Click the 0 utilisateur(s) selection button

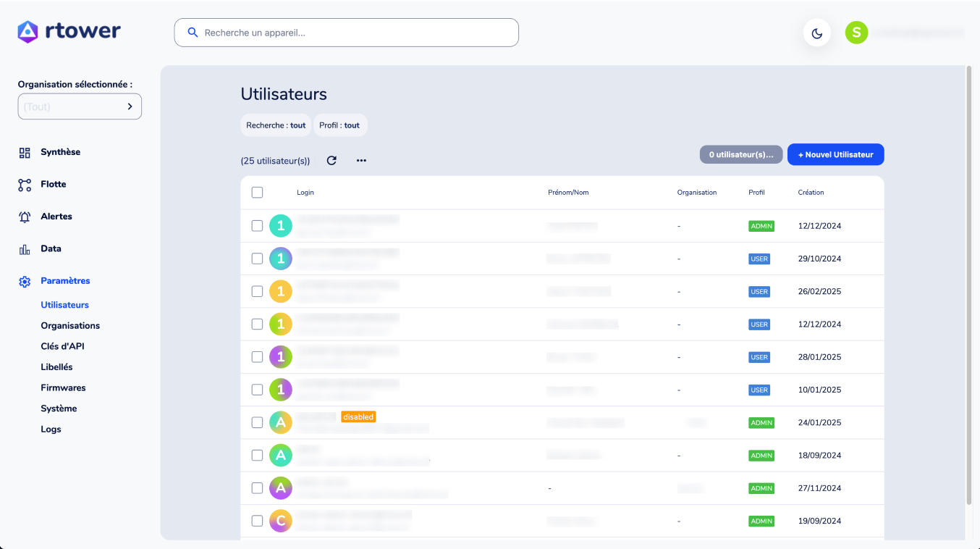tap(740, 154)
